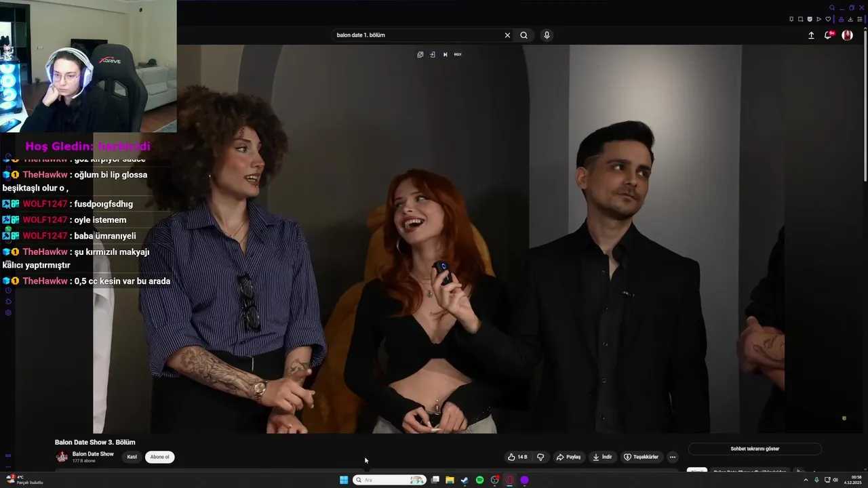Clear the YouTube search box with the X
The height and width of the screenshot is (488, 868).
pyautogui.click(x=507, y=35)
